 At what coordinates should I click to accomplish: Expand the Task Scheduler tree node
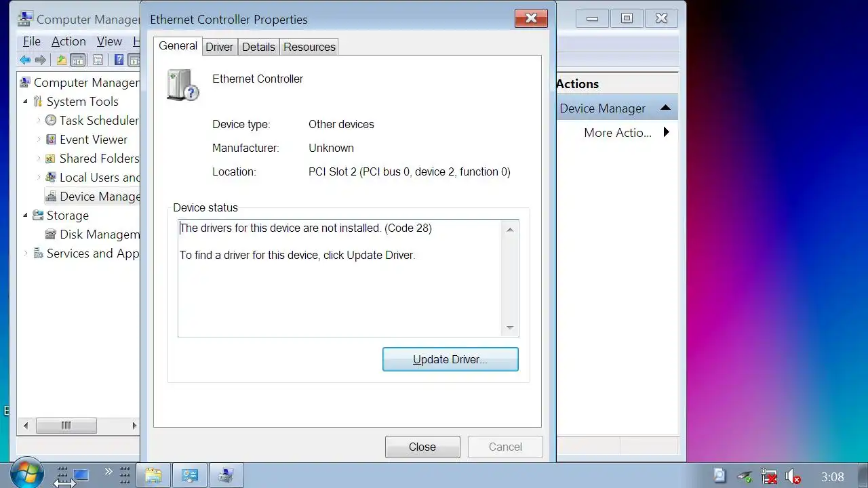point(39,121)
